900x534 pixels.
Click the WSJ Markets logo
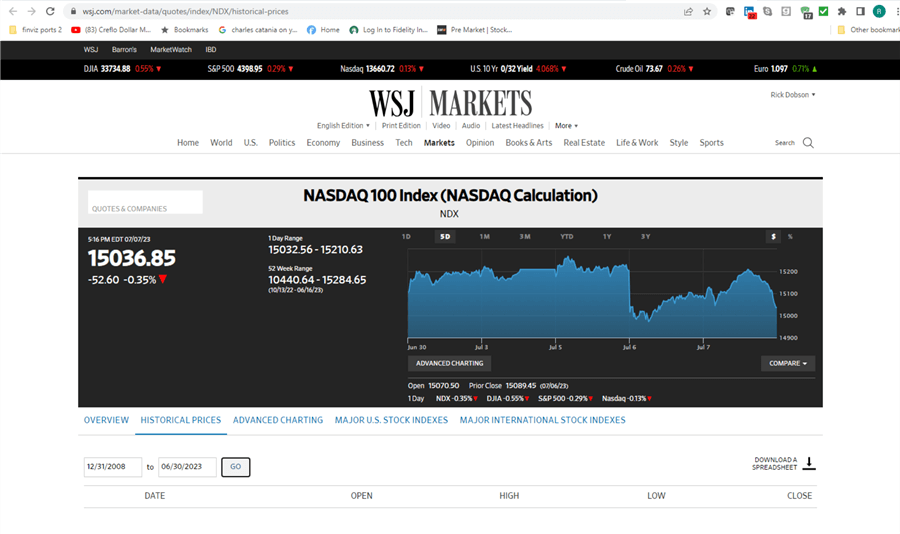450,103
